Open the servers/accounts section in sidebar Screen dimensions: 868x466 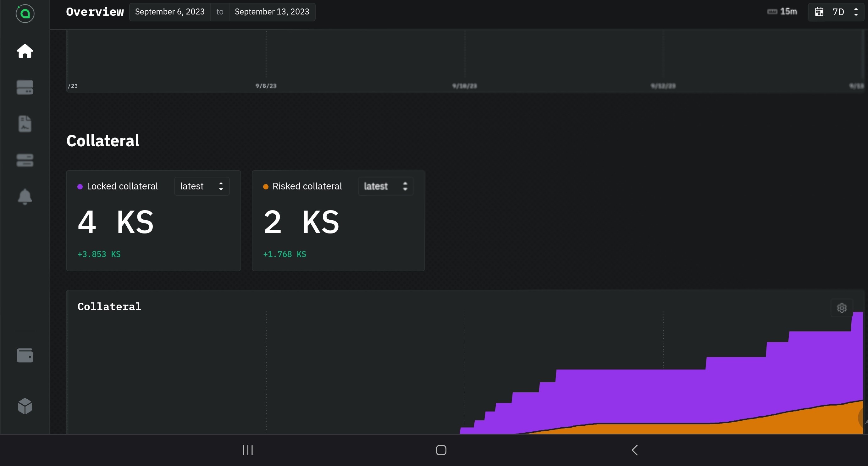point(25,87)
